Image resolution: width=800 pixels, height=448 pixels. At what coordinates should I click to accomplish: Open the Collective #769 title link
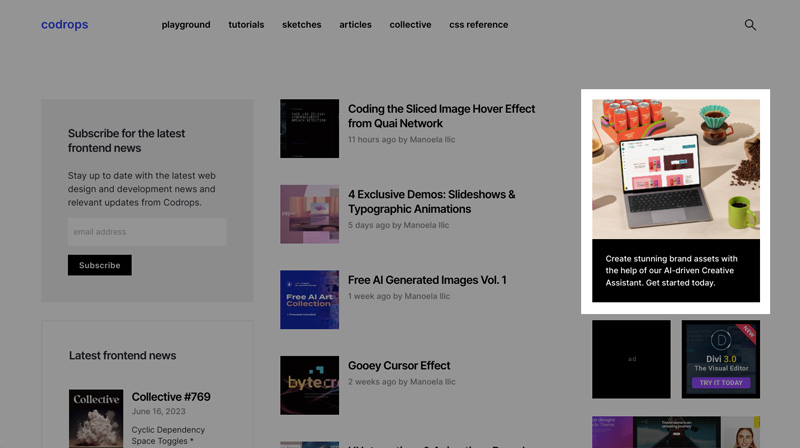[x=171, y=397]
